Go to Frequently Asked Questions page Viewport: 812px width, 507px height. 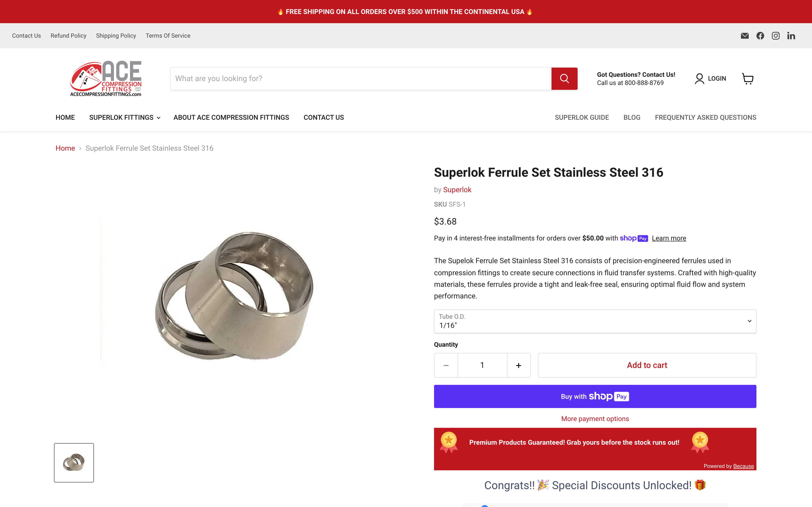705,118
